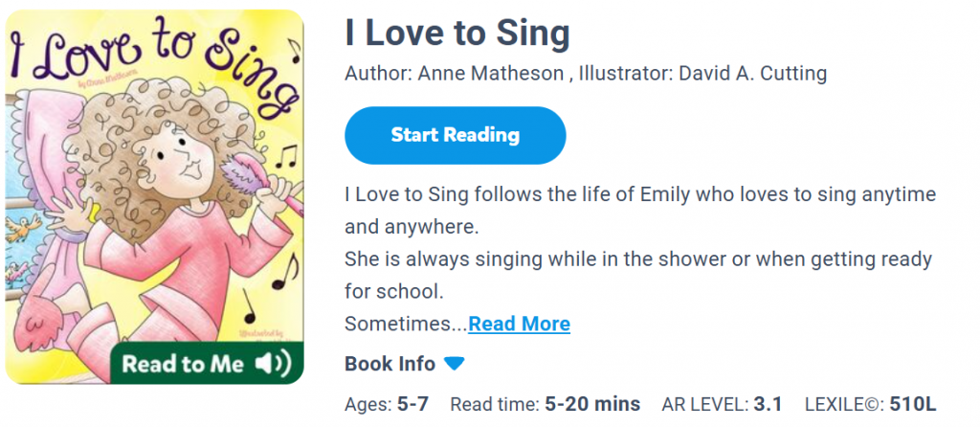Image resolution: width=980 pixels, height=427 pixels.
Task: Click the Read time 5-20 mins label
Action: (545, 404)
